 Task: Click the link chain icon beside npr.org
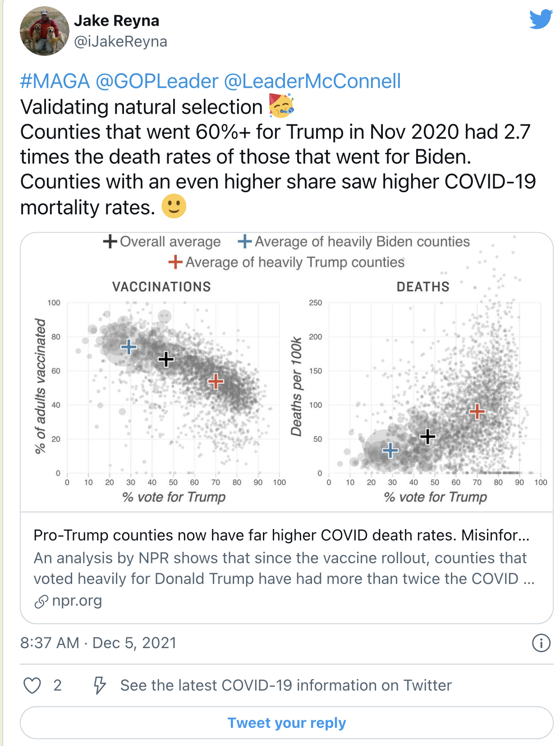[x=41, y=601]
